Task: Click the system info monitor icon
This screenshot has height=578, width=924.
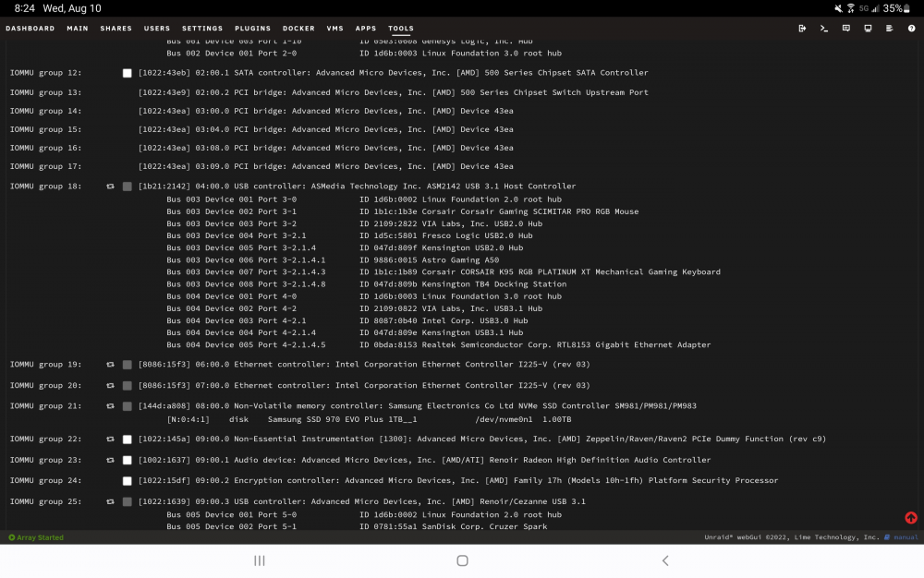Action: 868,29
